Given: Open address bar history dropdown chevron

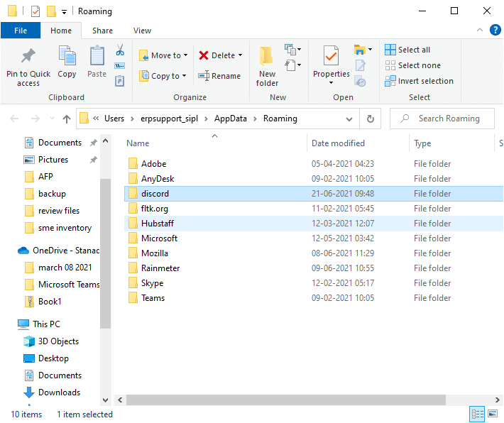Looking at the screenshot, I should (349, 119).
